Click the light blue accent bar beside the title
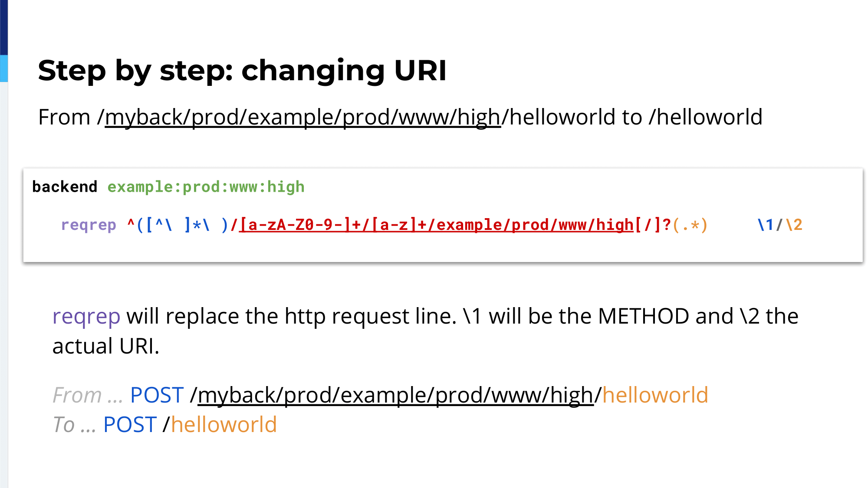Viewport: 868px width, 488px height. (x=4, y=68)
